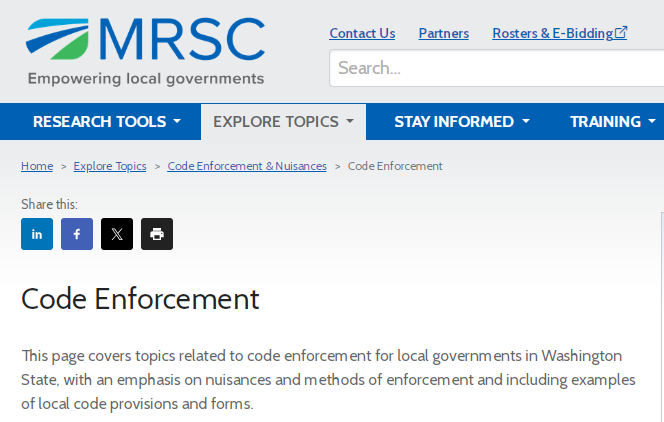Open Rosters & E-Bidding link
Image resolution: width=664 pixels, height=422 pixels.
[x=552, y=33]
